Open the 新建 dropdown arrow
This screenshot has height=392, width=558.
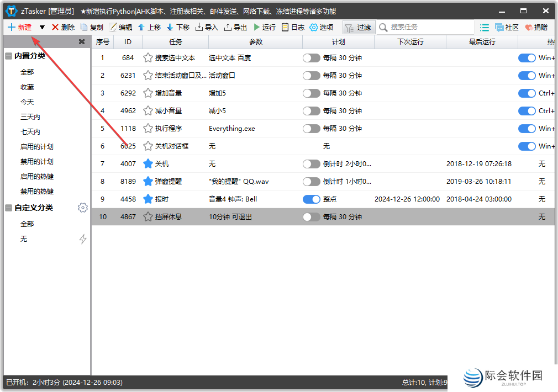(x=42, y=27)
